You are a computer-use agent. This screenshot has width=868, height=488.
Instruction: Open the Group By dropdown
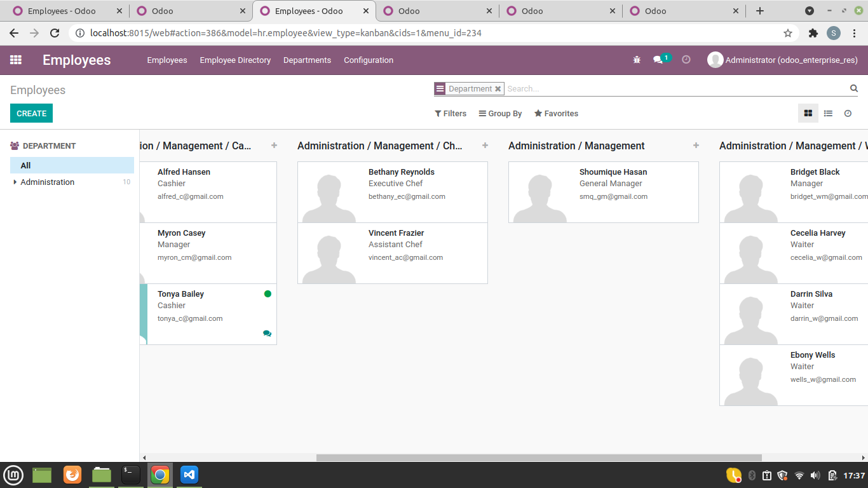(x=500, y=113)
